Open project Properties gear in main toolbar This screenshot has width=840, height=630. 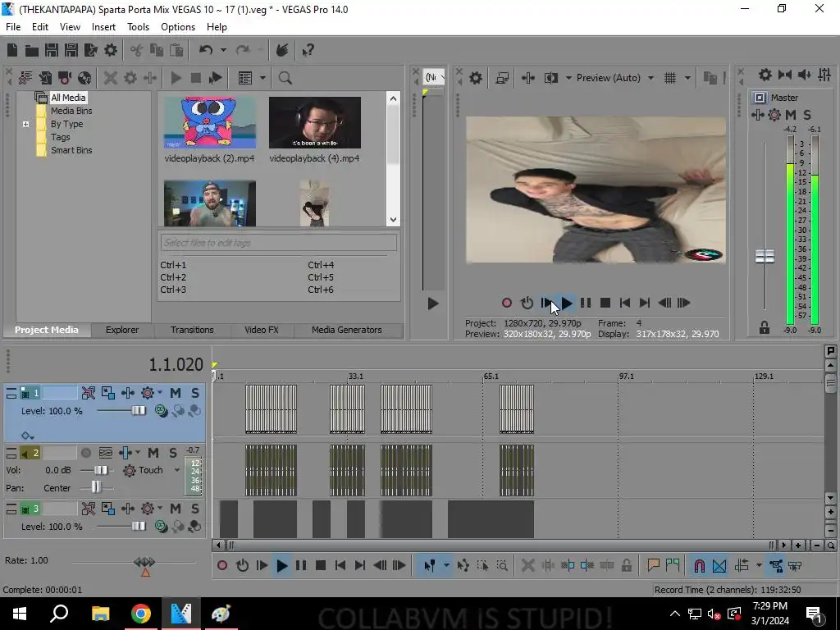click(x=111, y=50)
